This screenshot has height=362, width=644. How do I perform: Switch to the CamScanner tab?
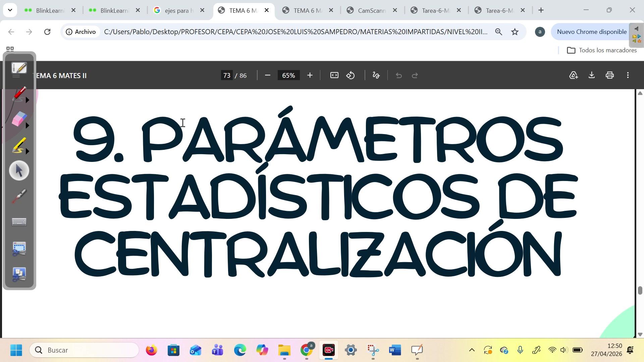pyautogui.click(x=371, y=10)
